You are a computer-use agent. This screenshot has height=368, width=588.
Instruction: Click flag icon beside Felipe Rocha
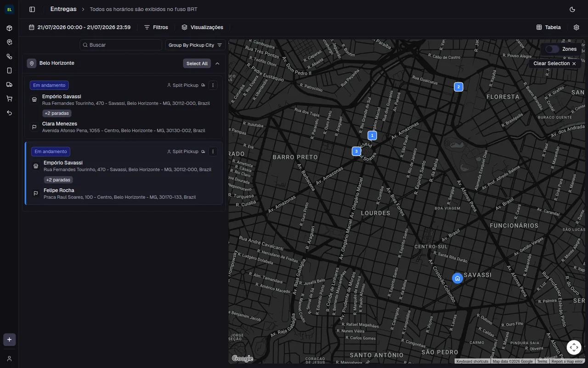point(35,193)
